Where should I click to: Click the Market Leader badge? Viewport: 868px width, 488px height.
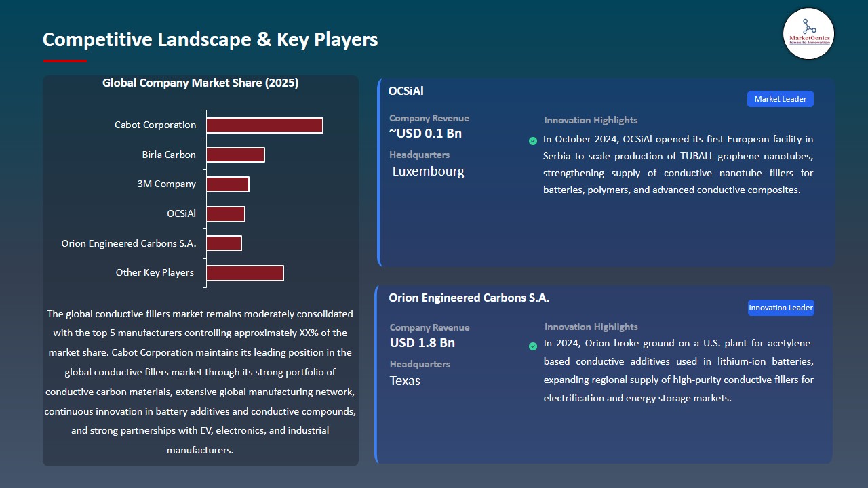pos(781,99)
